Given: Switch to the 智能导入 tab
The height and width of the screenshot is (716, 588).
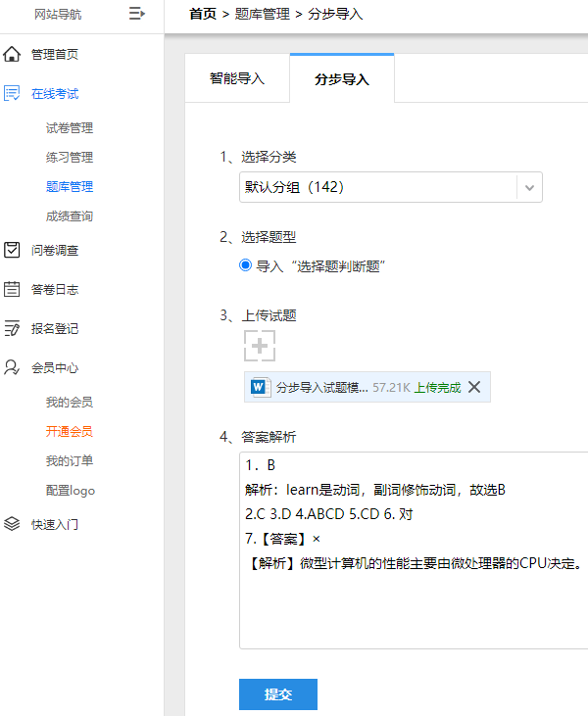Looking at the screenshot, I should point(237,78).
